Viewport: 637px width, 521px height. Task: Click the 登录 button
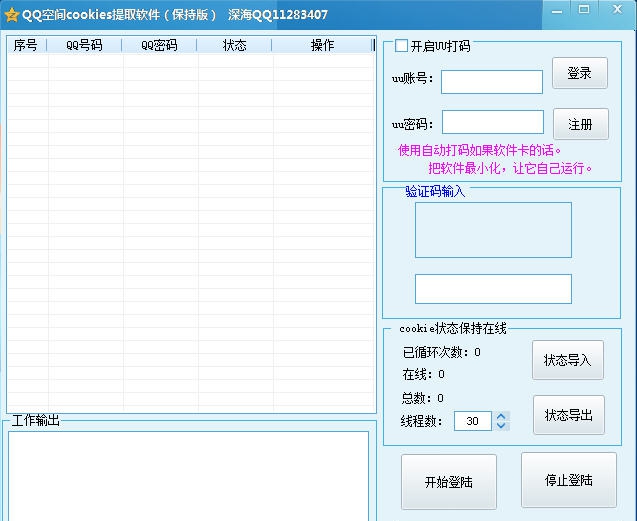click(x=579, y=73)
